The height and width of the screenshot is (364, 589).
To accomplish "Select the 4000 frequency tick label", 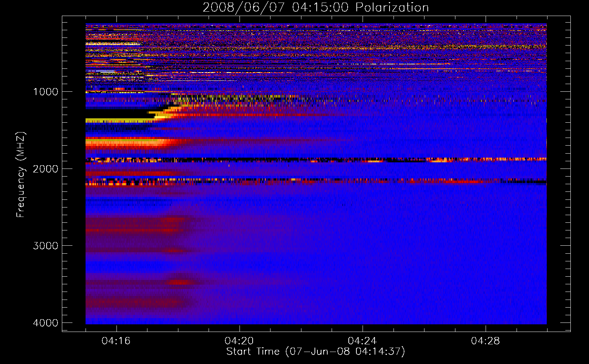I will [x=46, y=323].
